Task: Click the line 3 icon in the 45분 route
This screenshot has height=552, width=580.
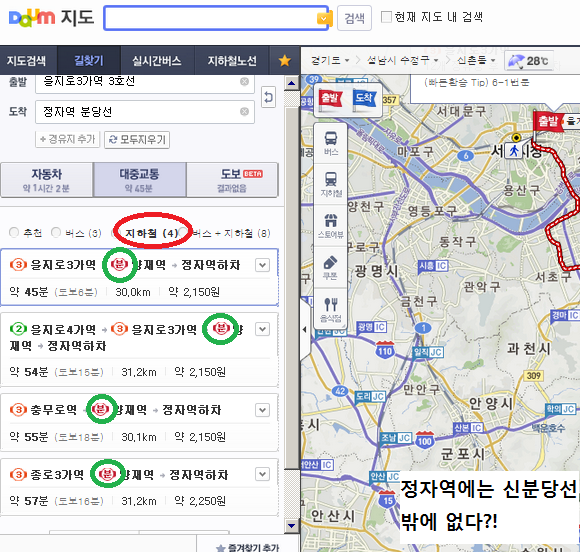Action: pos(18,265)
